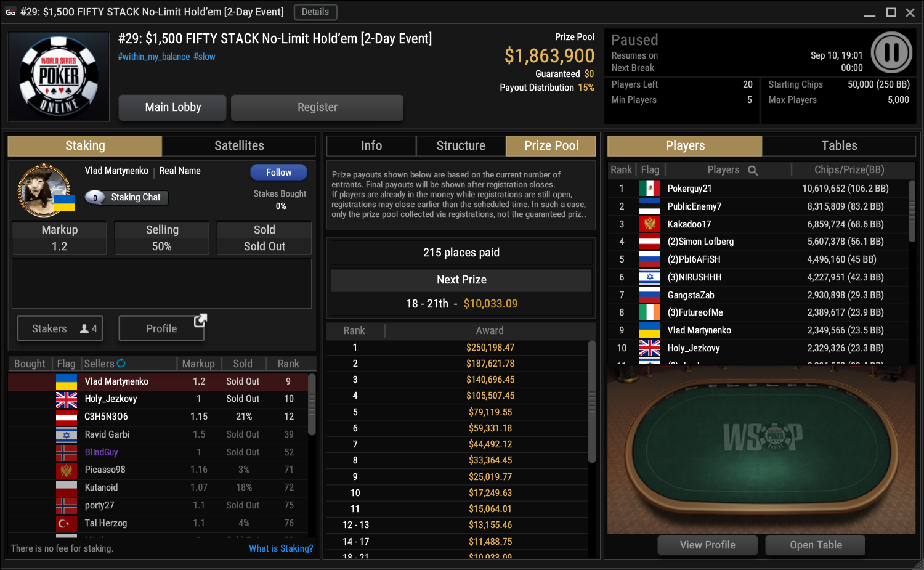Click the Open Table button
Image resolution: width=924 pixels, height=570 pixels.
pos(816,545)
